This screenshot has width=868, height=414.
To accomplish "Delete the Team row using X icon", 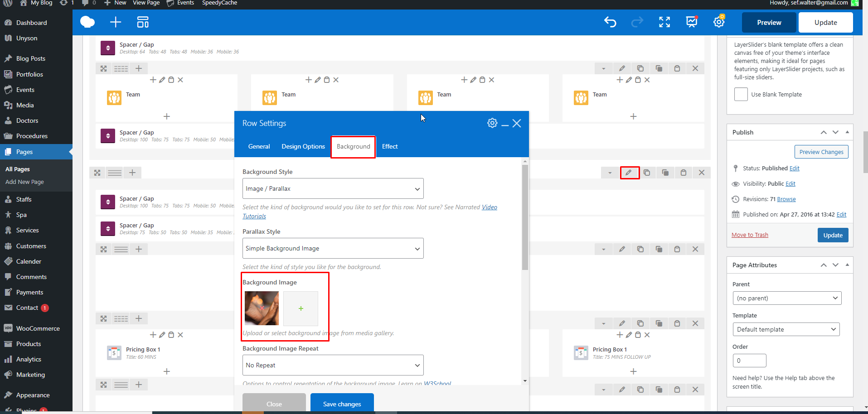I will point(695,68).
